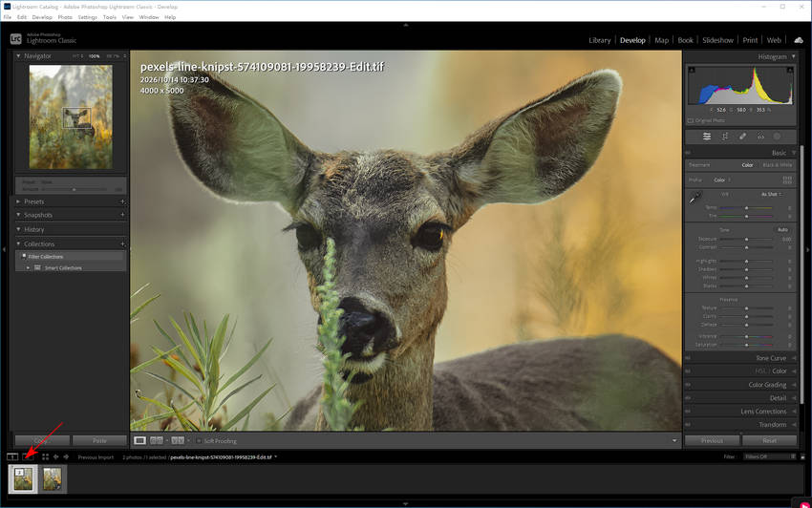The height and width of the screenshot is (508, 812).
Task: Open the Settings menu
Action: (x=88, y=17)
